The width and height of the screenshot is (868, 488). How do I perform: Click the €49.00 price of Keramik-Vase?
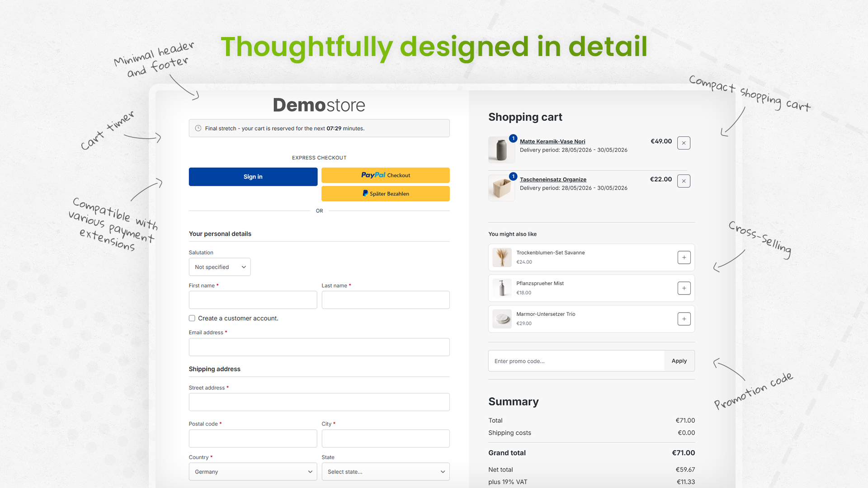(661, 141)
